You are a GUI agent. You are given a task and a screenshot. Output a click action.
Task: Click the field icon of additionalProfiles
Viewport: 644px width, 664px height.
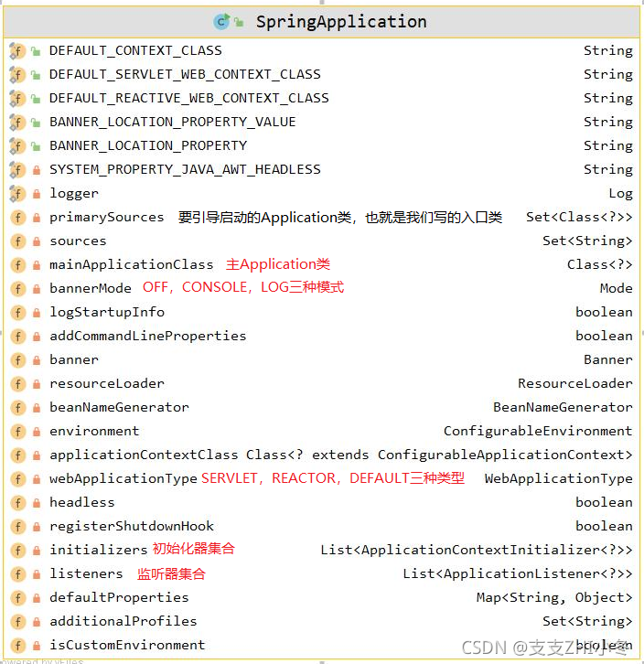17,622
